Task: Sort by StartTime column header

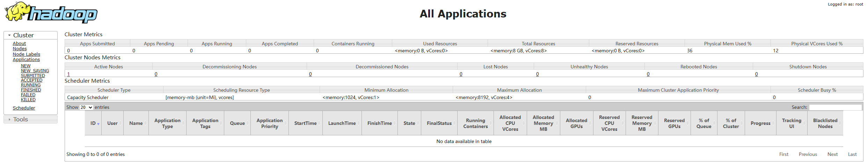Action: pyautogui.click(x=305, y=123)
